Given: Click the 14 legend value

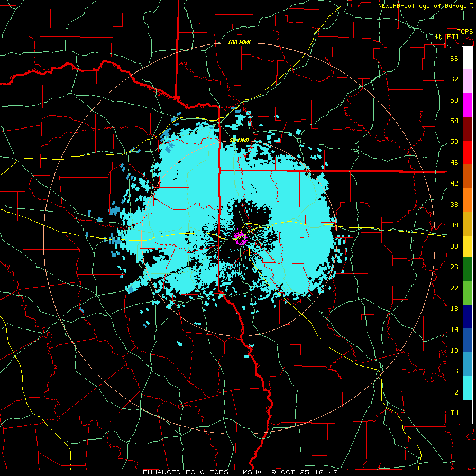Looking at the screenshot, I should click(x=454, y=329).
